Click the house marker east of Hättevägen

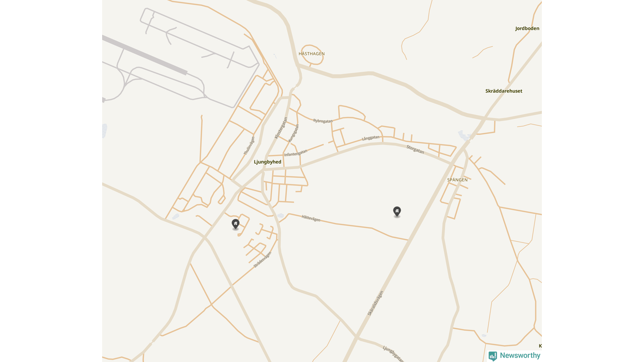tap(397, 212)
